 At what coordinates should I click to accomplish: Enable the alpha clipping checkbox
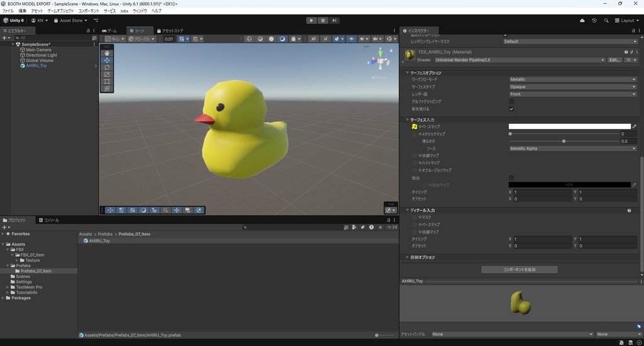(511, 101)
